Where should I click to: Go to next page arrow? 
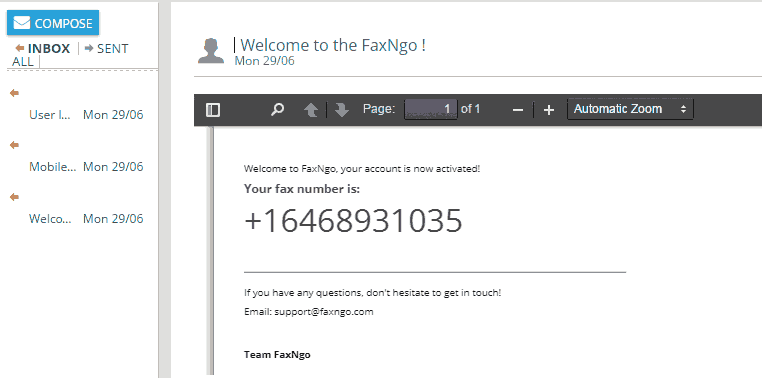point(342,110)
